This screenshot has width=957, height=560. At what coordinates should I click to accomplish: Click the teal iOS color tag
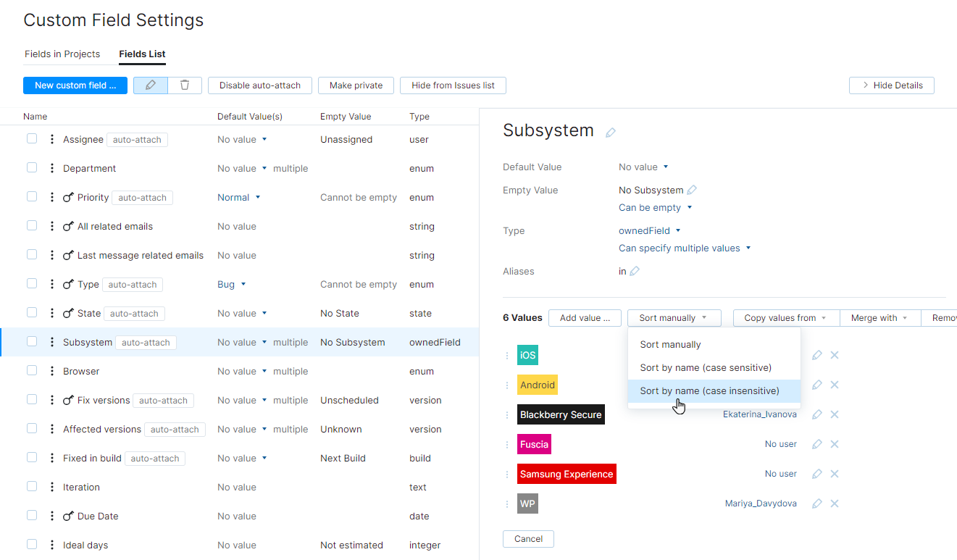point(527,355)
